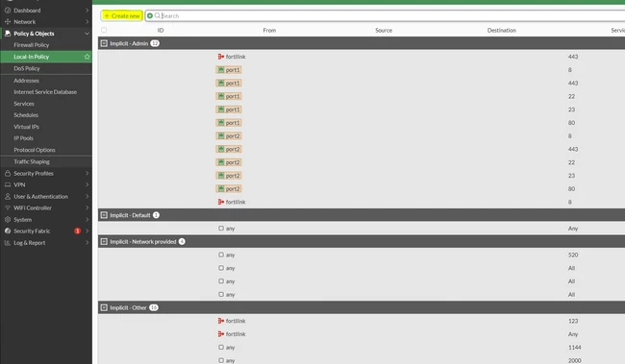Click the count badge beside Implicit - Admin
Image resolution: width=625 pixels, height=364 pixels.
click(155, 43)
